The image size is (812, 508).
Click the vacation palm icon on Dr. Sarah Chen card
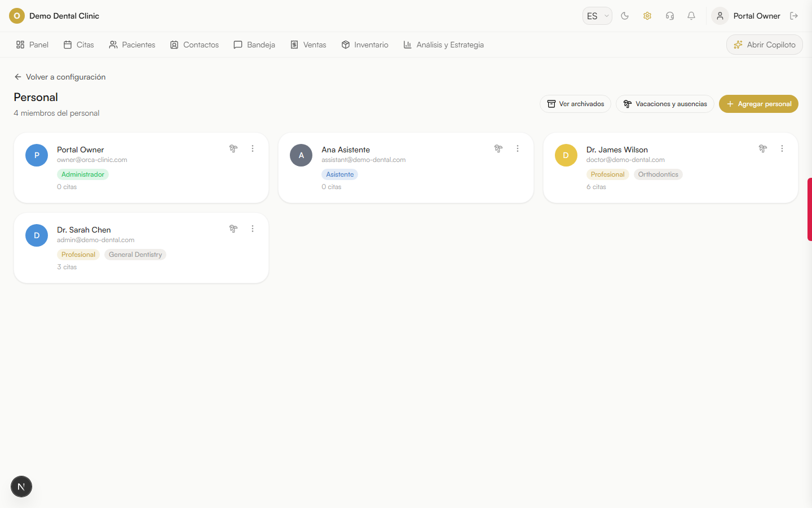click(233, 229)
